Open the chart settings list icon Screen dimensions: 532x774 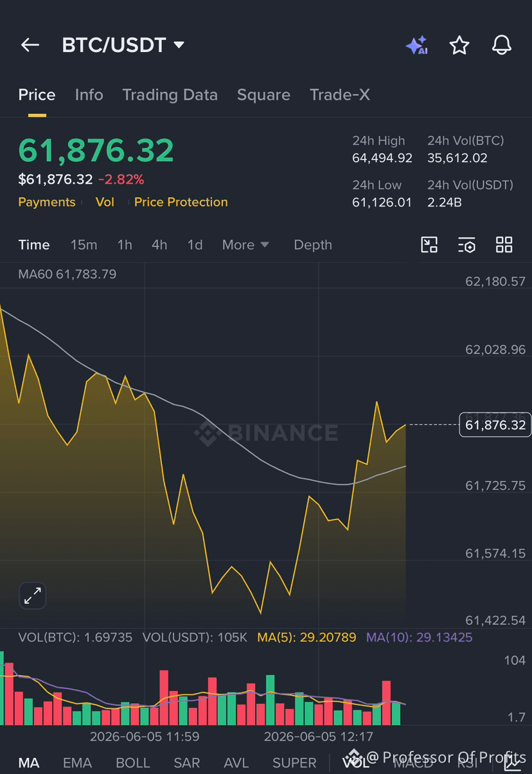[466, 244]
